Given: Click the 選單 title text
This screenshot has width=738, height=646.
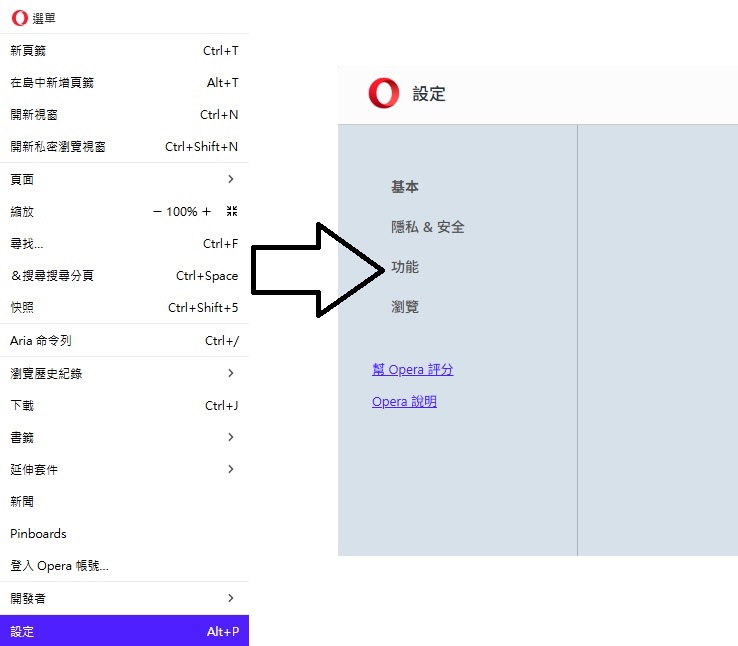Looking at the screenshot, I should tap(44, 18).
